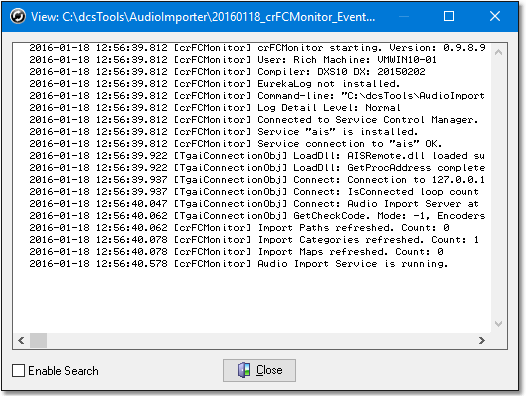Screen dimensions: 526x398
Task: Click the app icon in the title bar
Action: click(x=17, y=16)
